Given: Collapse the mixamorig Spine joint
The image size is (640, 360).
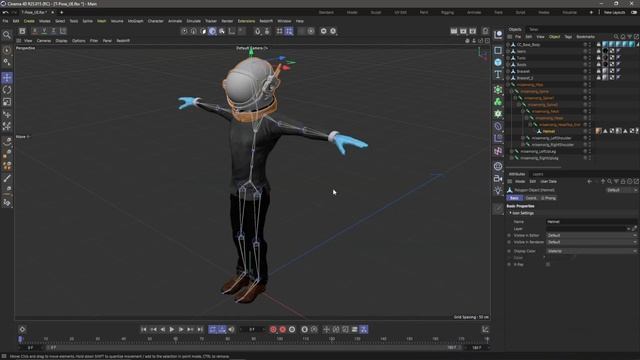Looking at the screenshot, I should coord(512,91).
